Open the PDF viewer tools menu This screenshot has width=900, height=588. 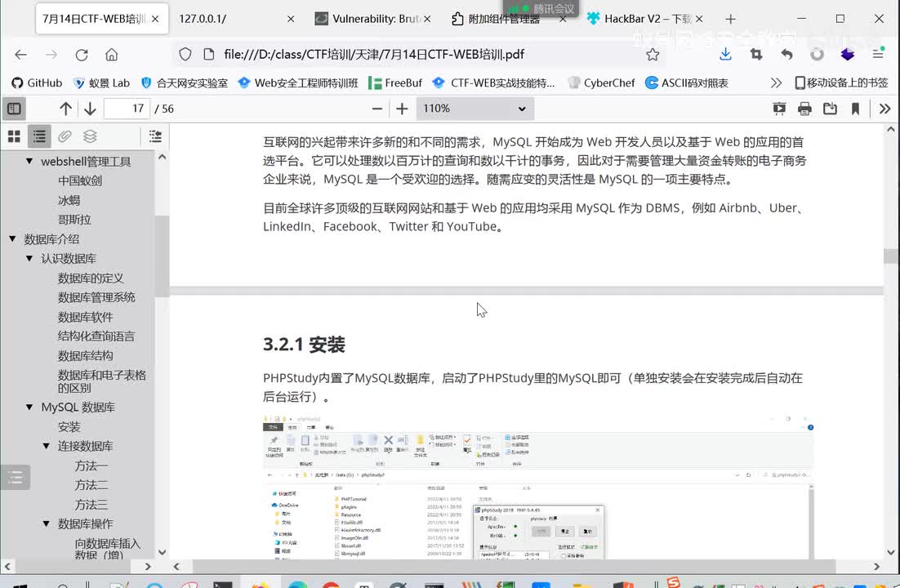(884, 109)
